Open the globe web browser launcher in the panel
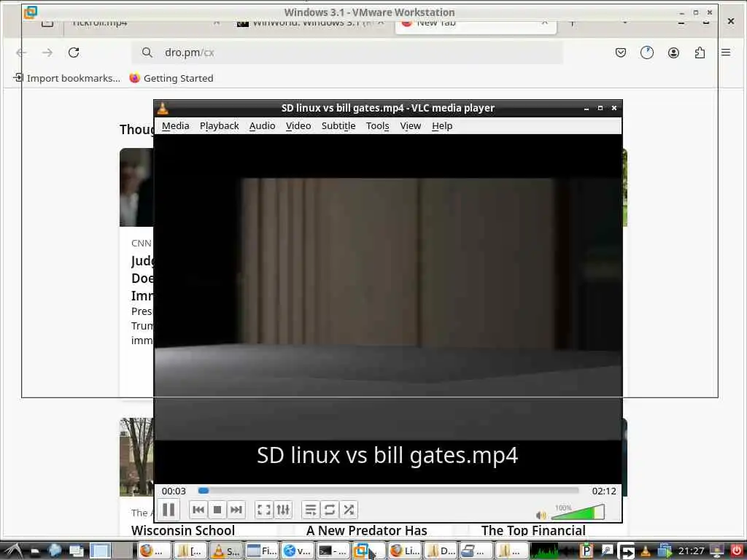 54,551
